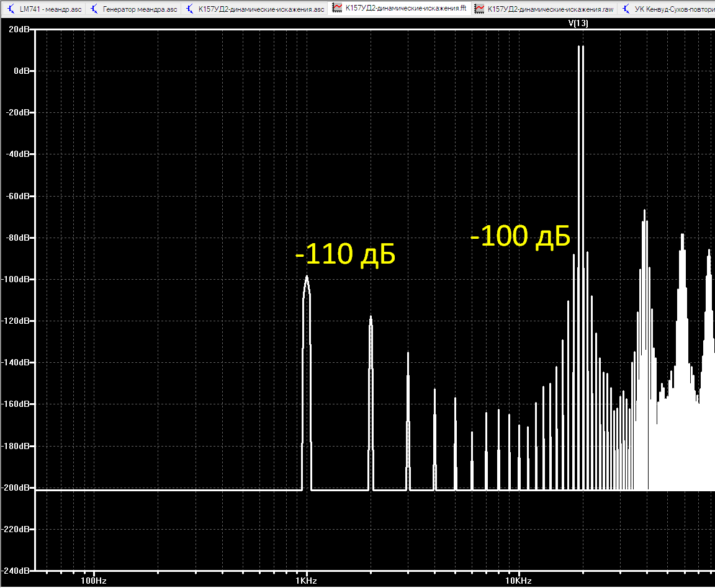The image size is (715, 588).
Task: Click schematic icon on LM741 tab
Action: pos(11,9)
